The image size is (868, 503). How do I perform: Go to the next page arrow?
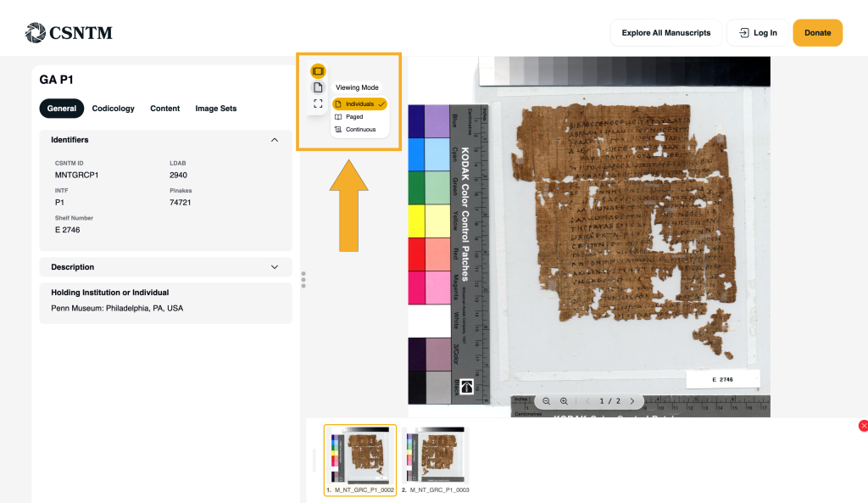[x=632, y=401]
